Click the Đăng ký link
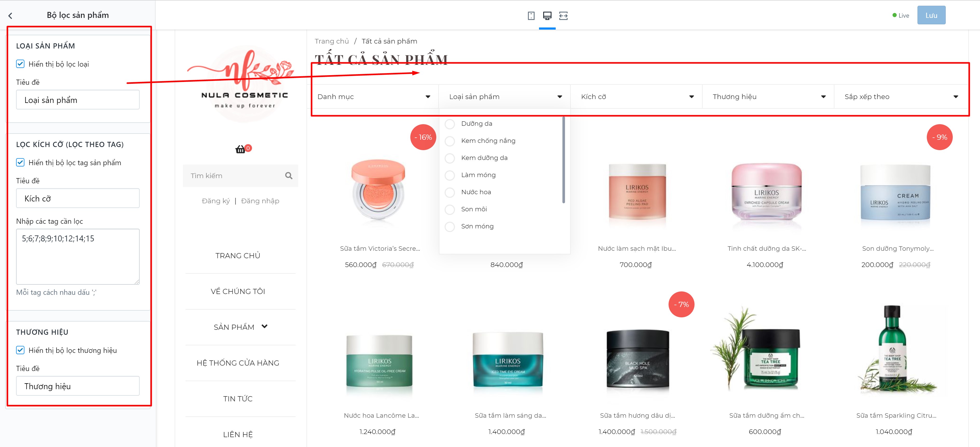This screenshot has height=447, width=980. 216,201
